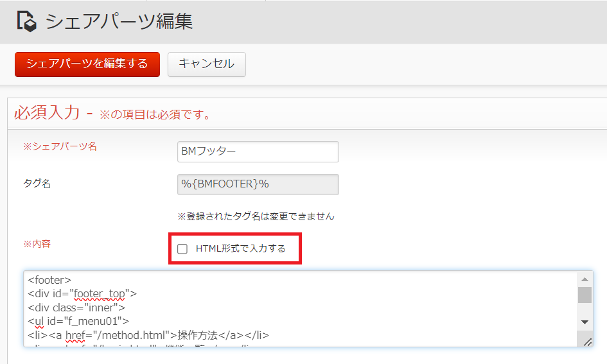Image resolution: width=607 pixels, height=364 pixels.
Task: Click the シェアパーツを編集する button
Action: tap(87, 64)
